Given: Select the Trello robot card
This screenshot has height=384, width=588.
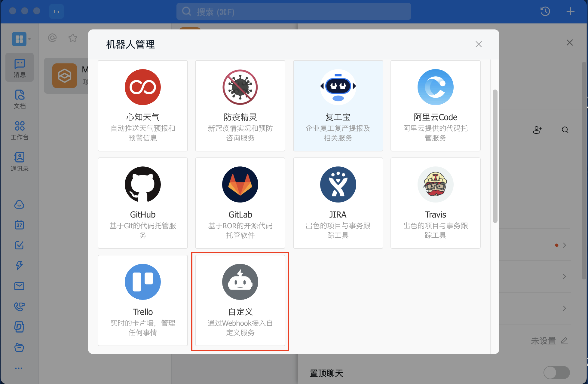Looking at the screenshot, I should tap(143, 300).
